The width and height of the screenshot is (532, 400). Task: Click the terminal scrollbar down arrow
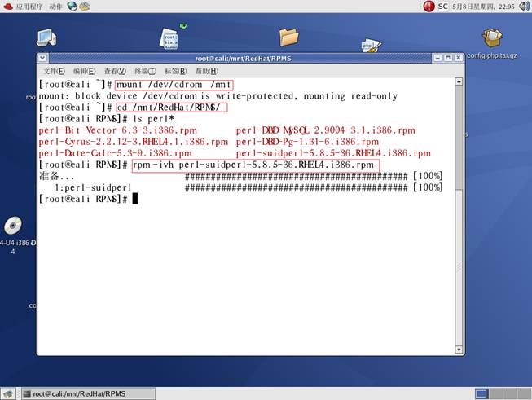click(x=459, y=349)
